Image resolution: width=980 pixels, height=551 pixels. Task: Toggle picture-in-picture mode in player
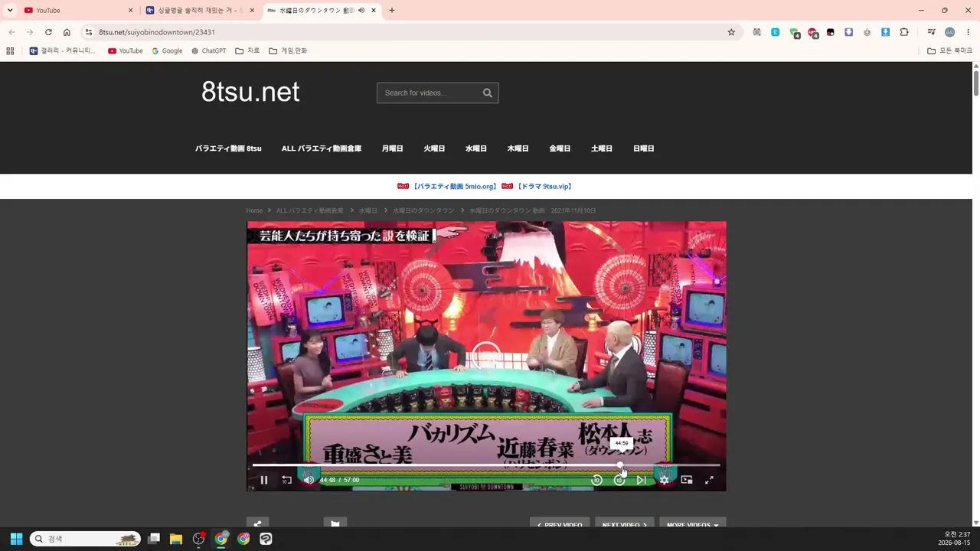[687, 480]
